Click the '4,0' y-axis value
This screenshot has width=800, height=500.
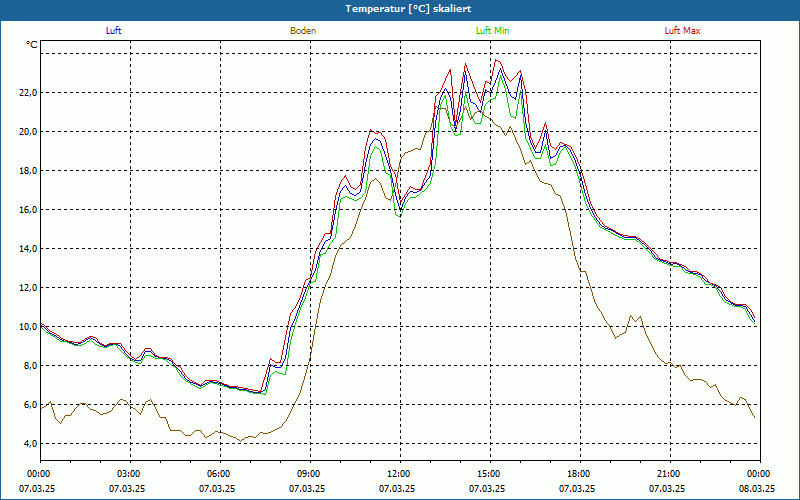[x=31, y=444]
